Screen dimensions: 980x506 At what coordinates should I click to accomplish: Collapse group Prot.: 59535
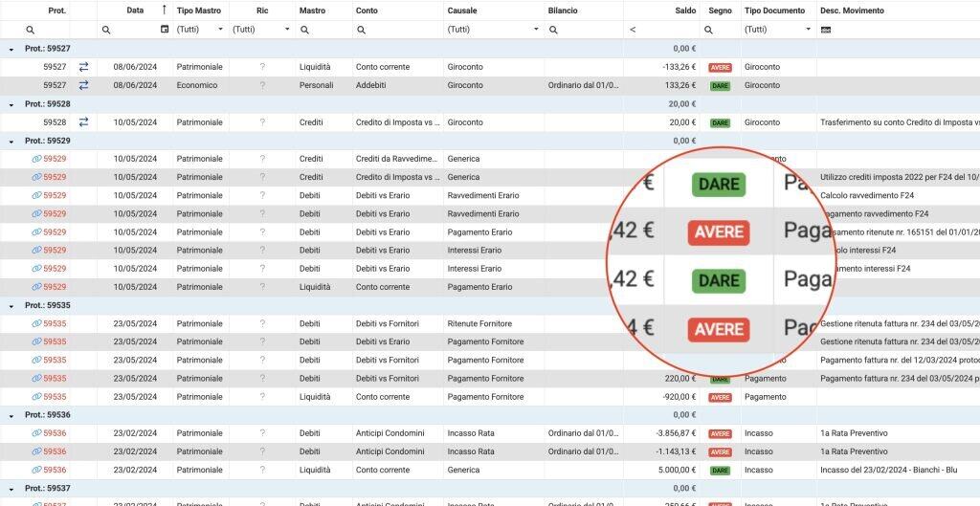pos(11,306)
